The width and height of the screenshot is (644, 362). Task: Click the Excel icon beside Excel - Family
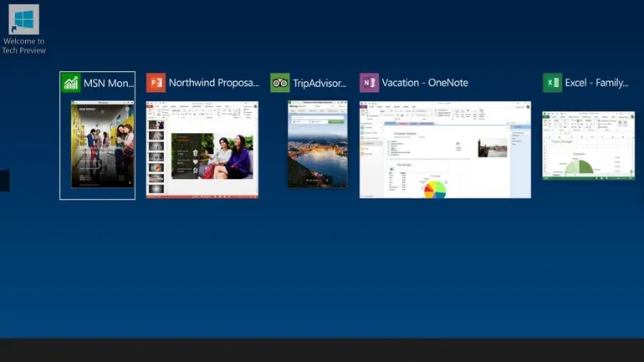point(552,83)
